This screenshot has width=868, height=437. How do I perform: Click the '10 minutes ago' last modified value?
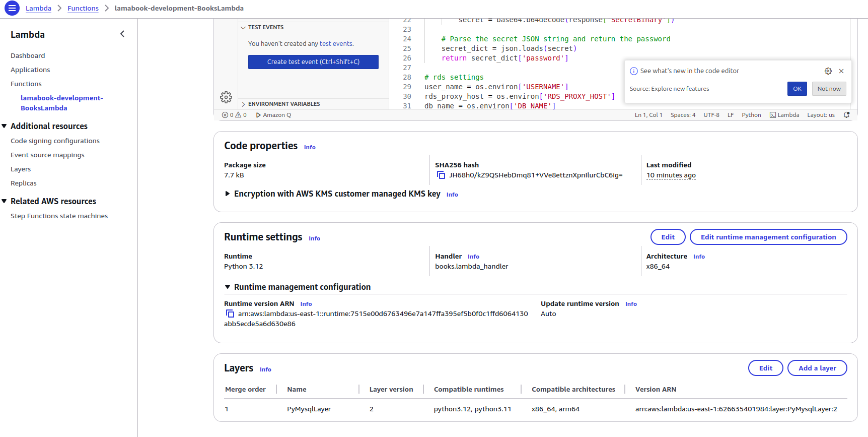671,175
